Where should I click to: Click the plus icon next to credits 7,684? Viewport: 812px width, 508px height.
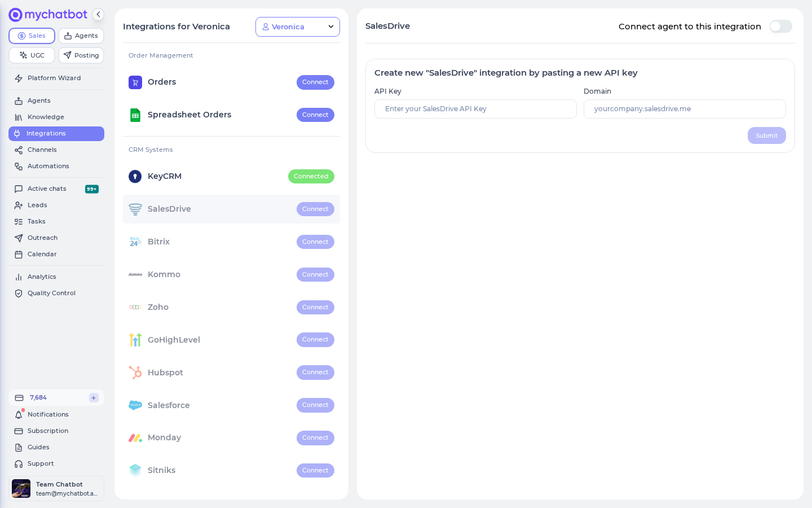click(x=94, y=398)
